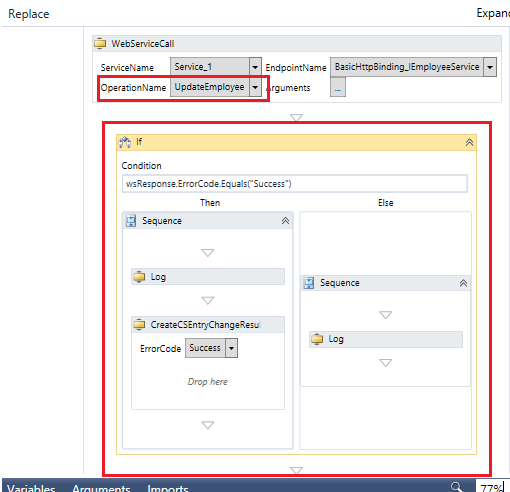Image resolution: width=510 pixels, height=492 pixels.
Task: Click the BasicHttpBinding_IEmployeeService value
Action: pos(407,67)
